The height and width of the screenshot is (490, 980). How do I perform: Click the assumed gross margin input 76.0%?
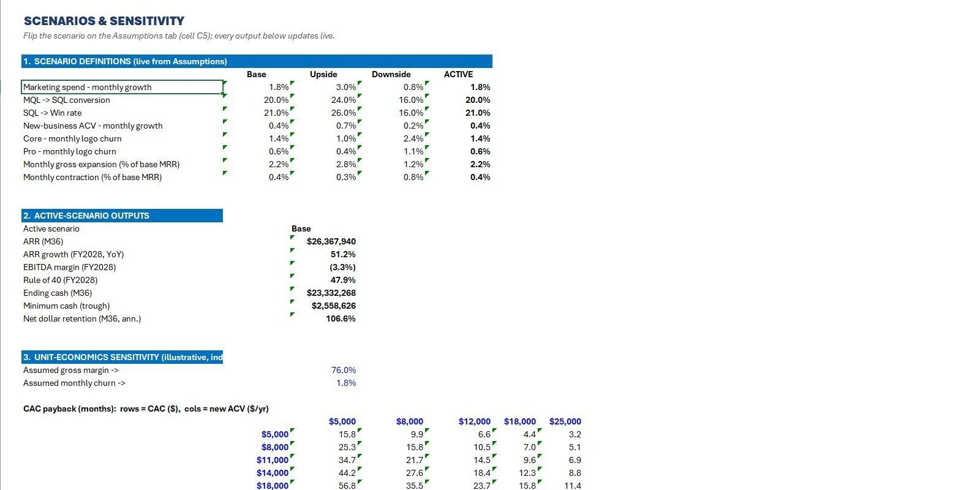[344, 370]
